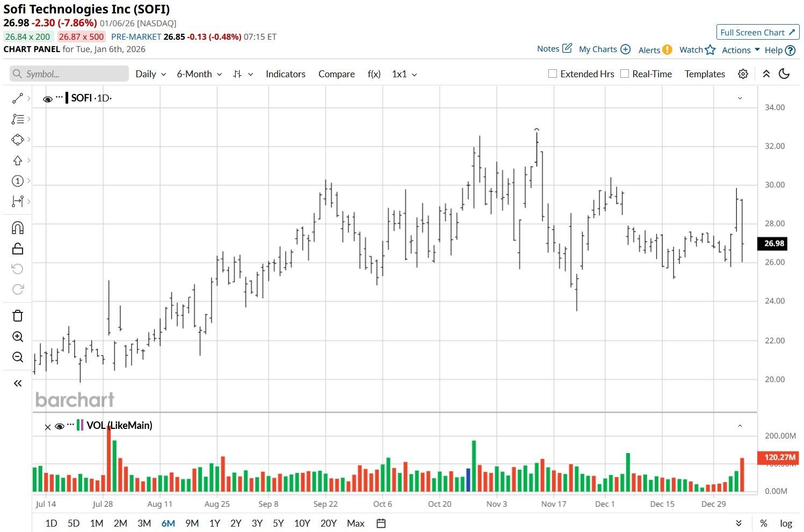Click the undo arrow in the drawing toolbar

point(17,268)
